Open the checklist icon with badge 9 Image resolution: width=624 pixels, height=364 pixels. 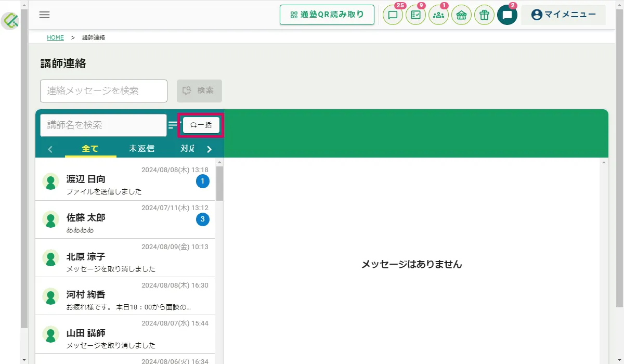(415, 15)
